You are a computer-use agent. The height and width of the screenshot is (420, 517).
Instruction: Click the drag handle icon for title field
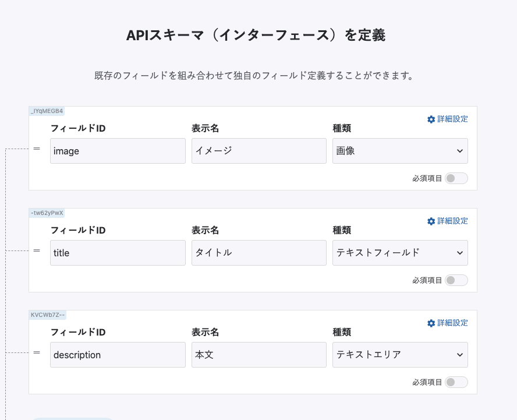[x=37, y=250]
